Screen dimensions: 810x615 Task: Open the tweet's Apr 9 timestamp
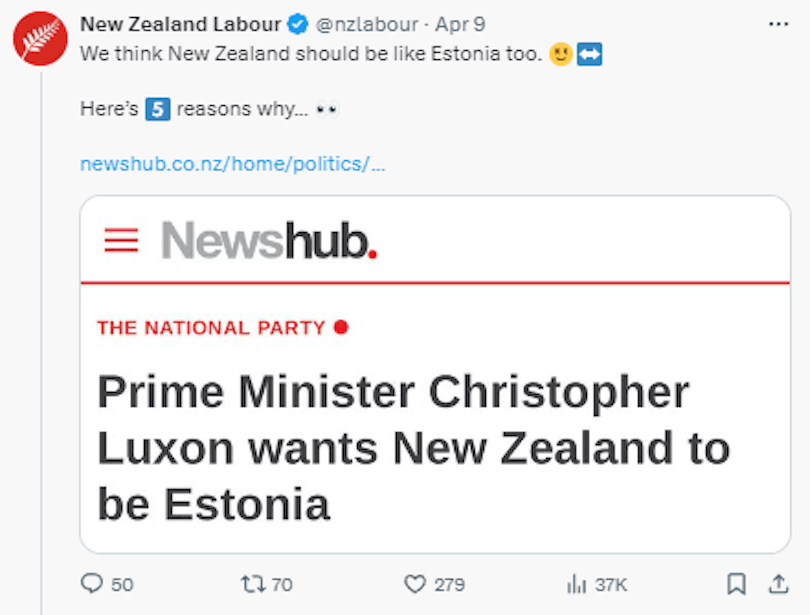(460, 24)
